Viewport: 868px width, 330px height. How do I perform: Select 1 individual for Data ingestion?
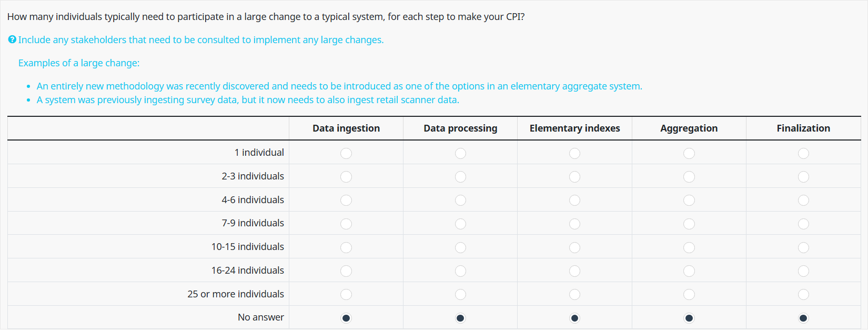point(346,153)
